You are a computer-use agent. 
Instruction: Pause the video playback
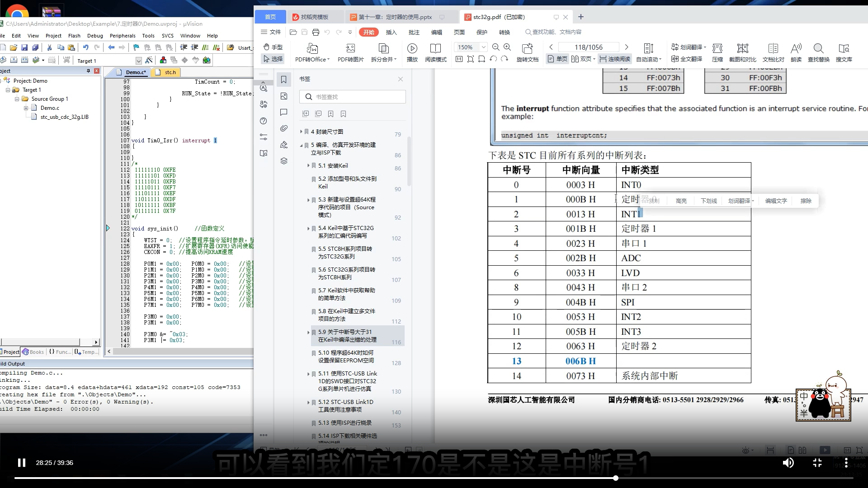pos(21,463)
